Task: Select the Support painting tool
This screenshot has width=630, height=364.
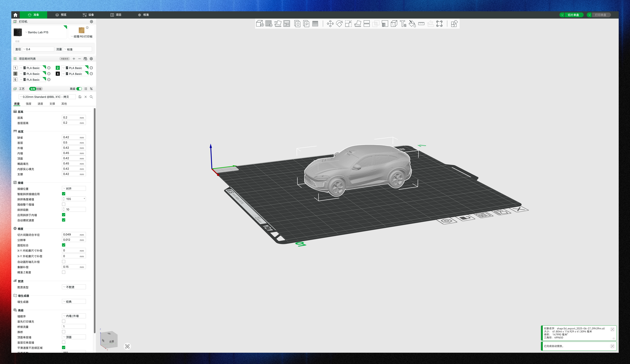Action: point(385,24)
